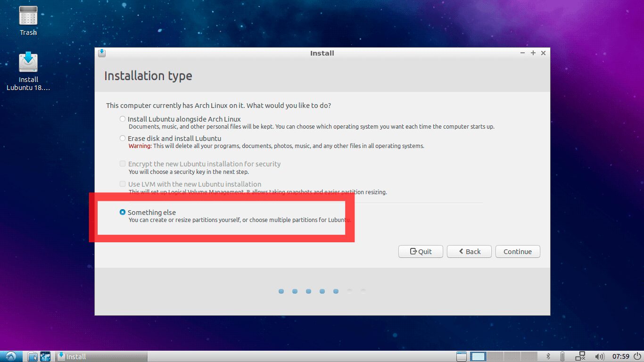The height and width of the screenshot is (362, 644).
Task: Click the volume icon in the system tray
Action: (600, 356)
